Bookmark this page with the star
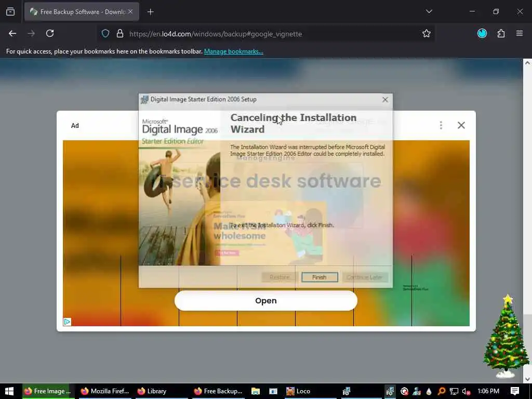532x399 pixels. [427, 33]
